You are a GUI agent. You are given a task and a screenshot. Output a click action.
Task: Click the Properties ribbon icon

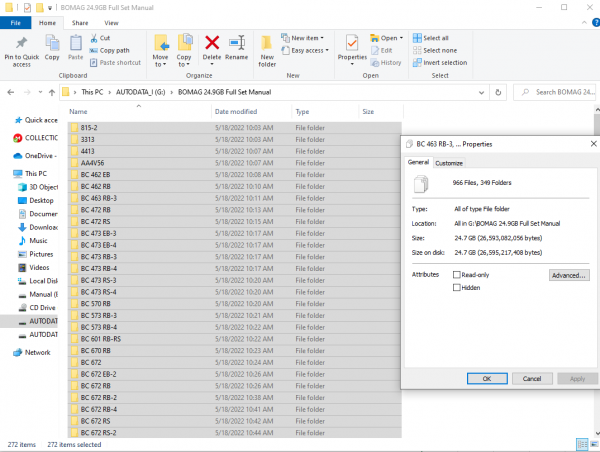click(352, 43)
